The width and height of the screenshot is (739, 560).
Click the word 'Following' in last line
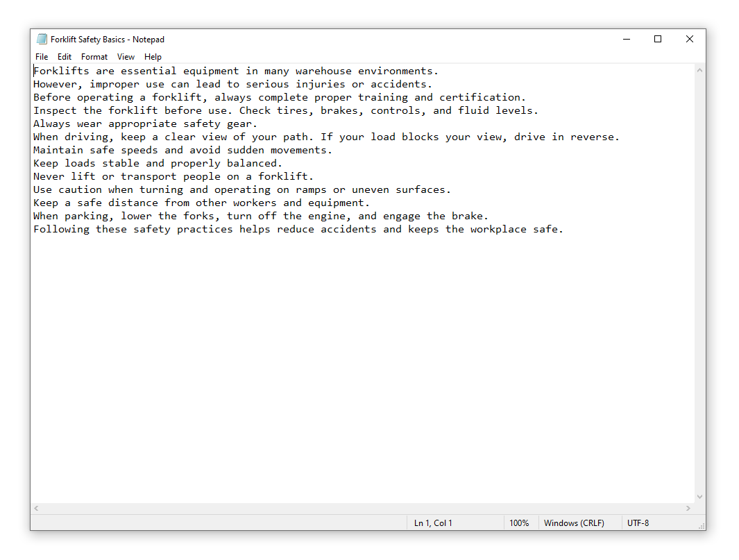click(61, 230)
